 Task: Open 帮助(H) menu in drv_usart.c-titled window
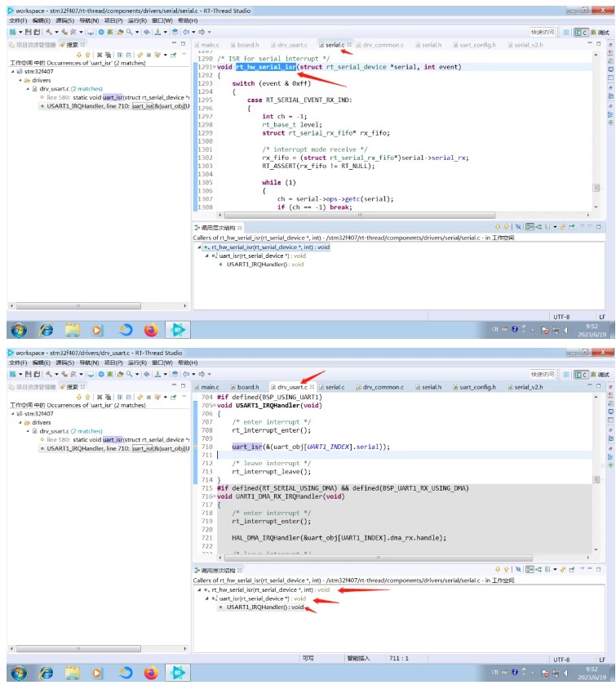[188, 363]
